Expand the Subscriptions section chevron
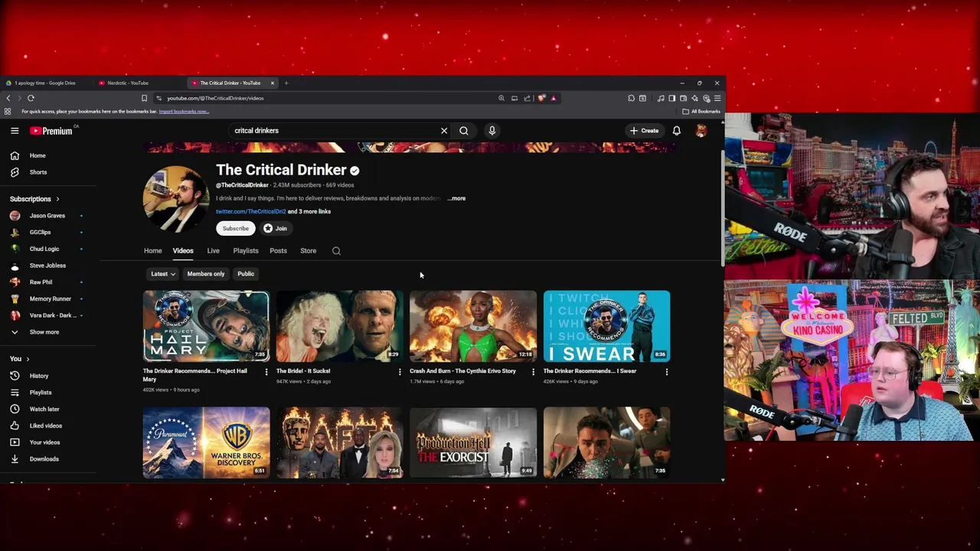Image resolution: width=980 pixels, height=551 pixels. (57, 199)
